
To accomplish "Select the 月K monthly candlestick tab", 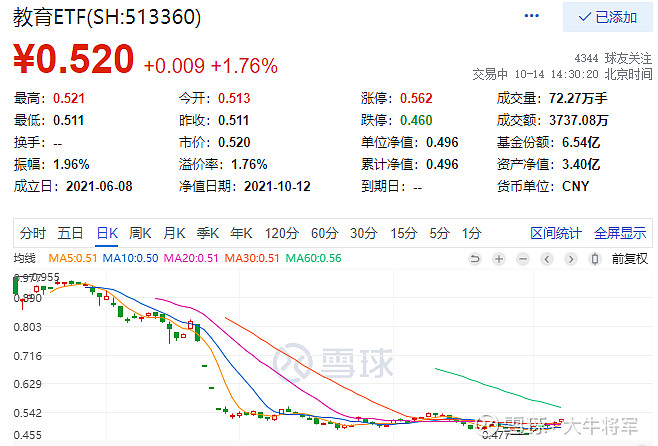I will (174, 233).
